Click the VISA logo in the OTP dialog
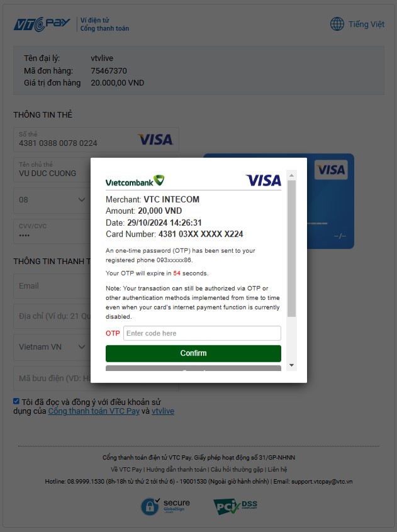 point(264,180)
